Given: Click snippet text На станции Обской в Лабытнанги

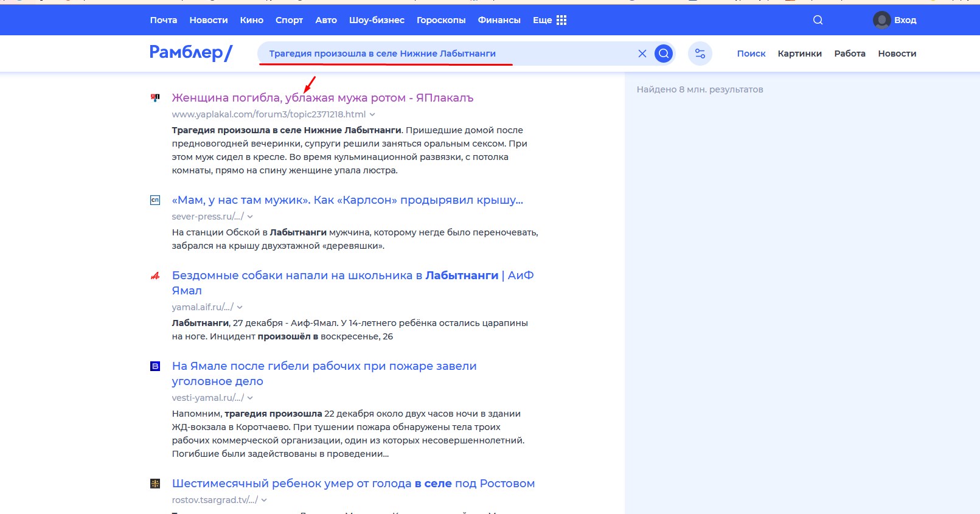Looking at the screenshot, I should point(355,239).
